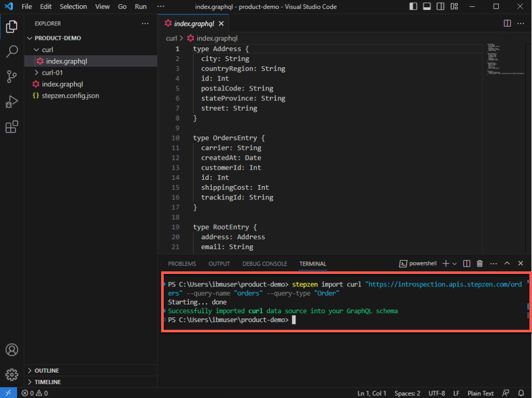The image size is (532, 398).
Task: Open the new terminal launch profile dropdown
Action: [455, 264]
